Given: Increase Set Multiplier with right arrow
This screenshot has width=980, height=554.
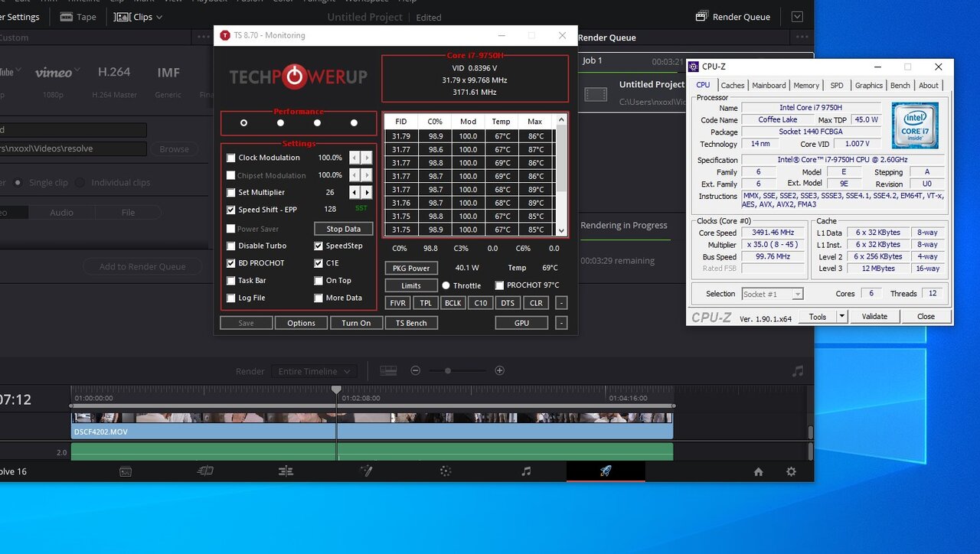Looking at the screenshot, I should [367, 193].
